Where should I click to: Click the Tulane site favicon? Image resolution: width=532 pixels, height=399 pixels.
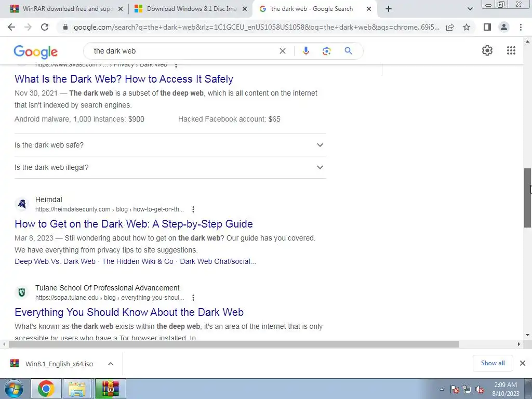(x=22, y=292)
